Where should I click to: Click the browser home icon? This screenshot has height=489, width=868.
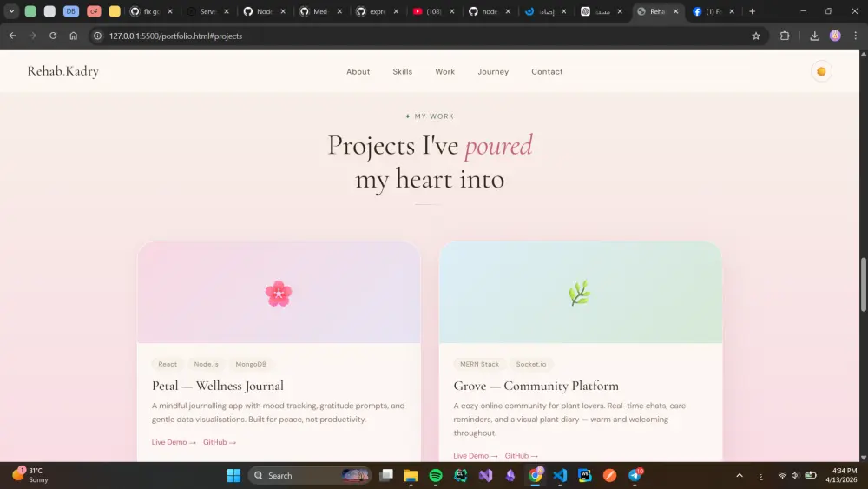click(73, 36)
